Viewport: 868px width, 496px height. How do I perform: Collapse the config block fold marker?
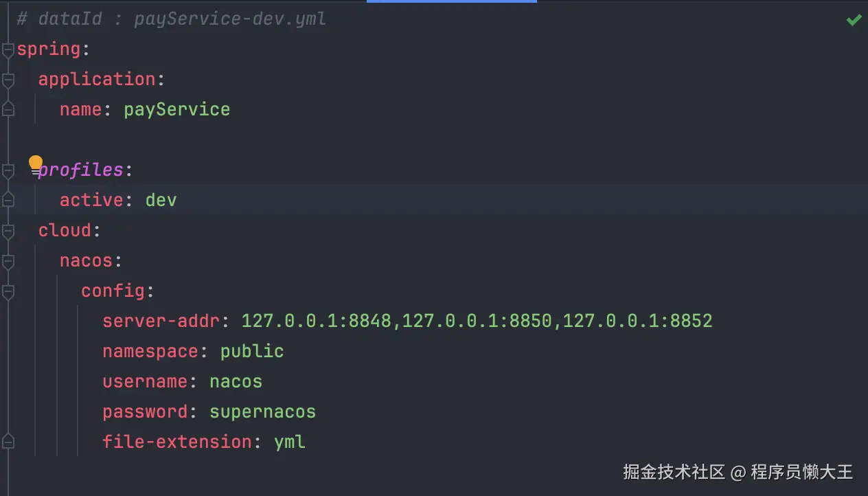[8, 291]
